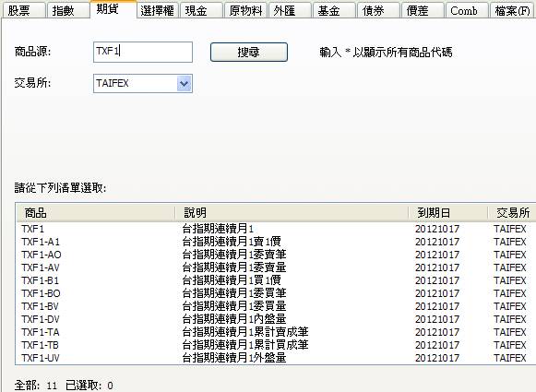Click description 台指期連續月1外盤量
The width and height of the screenshot is (536, 392).
[x=234, y=358]
